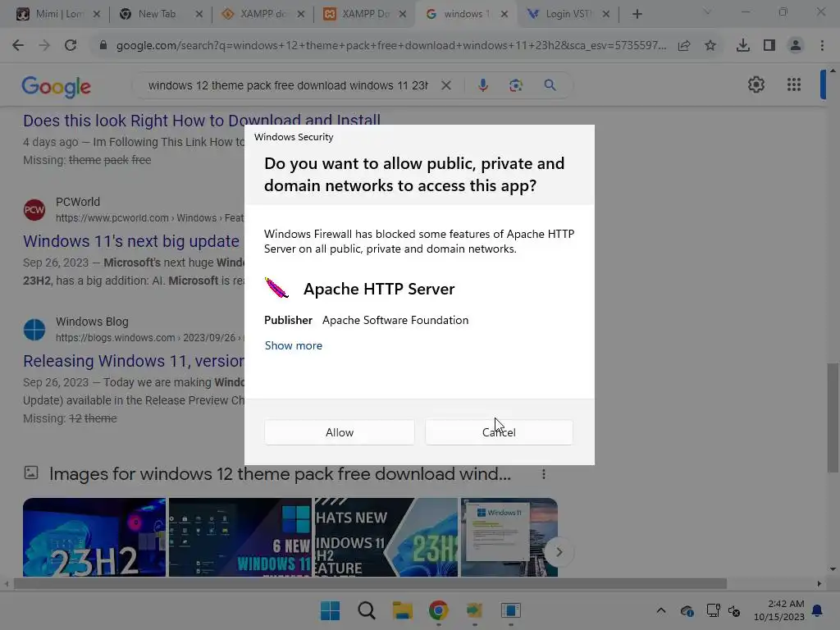Start voice search with microphone icon

coord(482,85)
